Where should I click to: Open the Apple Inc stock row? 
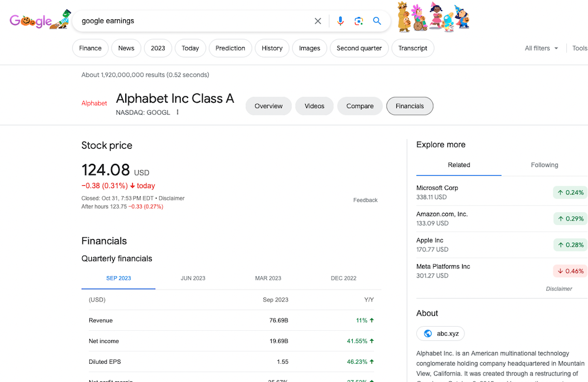coord(502,245)
